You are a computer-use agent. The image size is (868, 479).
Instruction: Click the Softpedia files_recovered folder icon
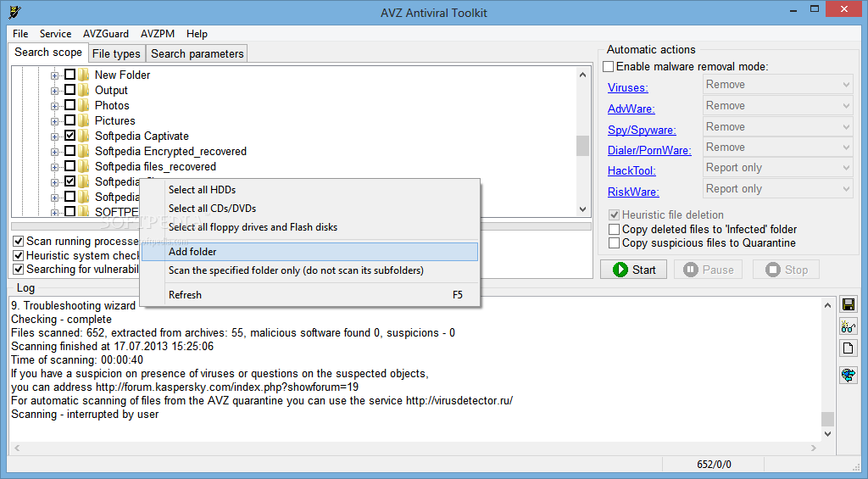click(x=84, y=166)
